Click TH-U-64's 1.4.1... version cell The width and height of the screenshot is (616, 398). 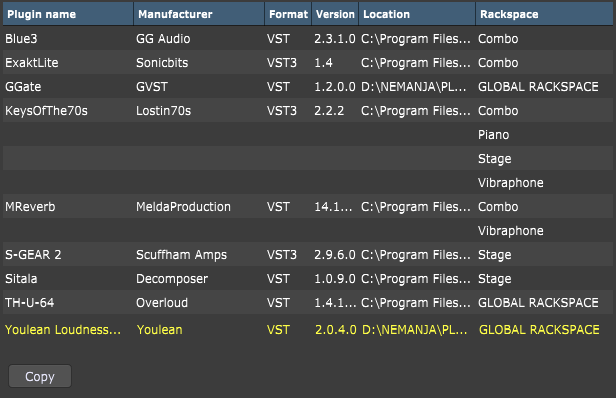pos(335,303)
